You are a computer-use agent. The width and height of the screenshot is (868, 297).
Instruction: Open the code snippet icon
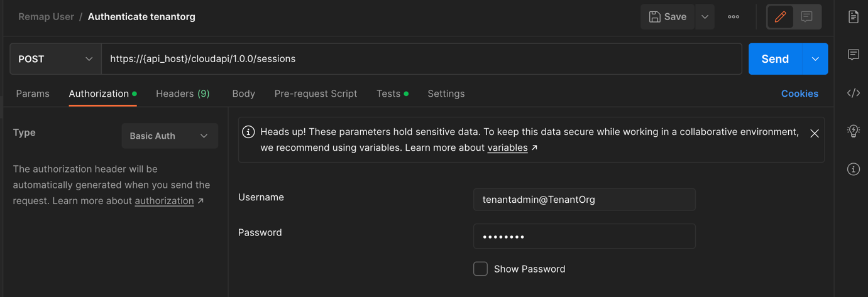[x=853, y=94]
